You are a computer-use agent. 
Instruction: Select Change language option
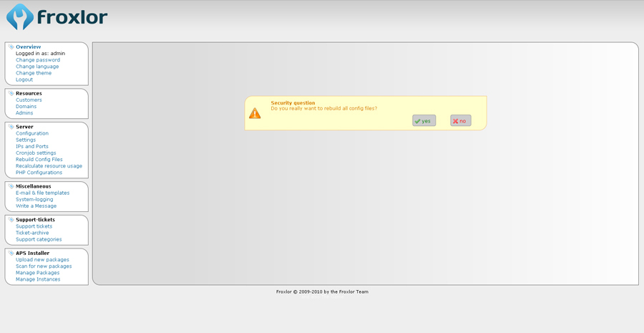pyautogui.click(x=37, y=67)
